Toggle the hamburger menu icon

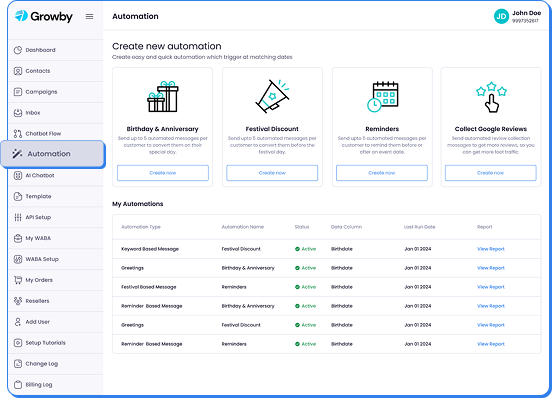pos(89,17)
